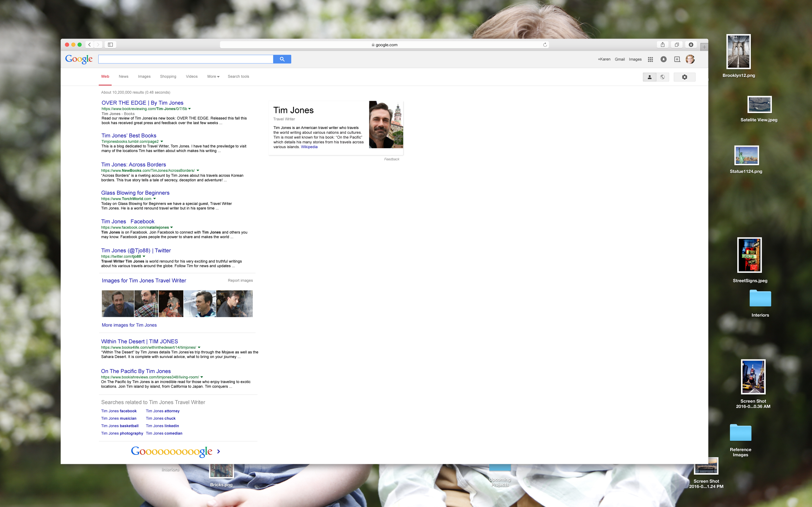
Task: Open the Safari share icon
Action: click(x=662, y=45)
